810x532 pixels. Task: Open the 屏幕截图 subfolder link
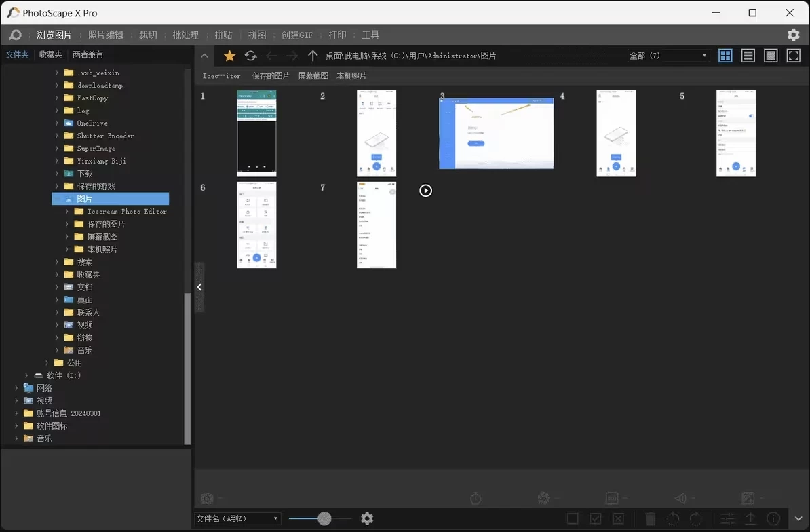click(x=313, y=76)
